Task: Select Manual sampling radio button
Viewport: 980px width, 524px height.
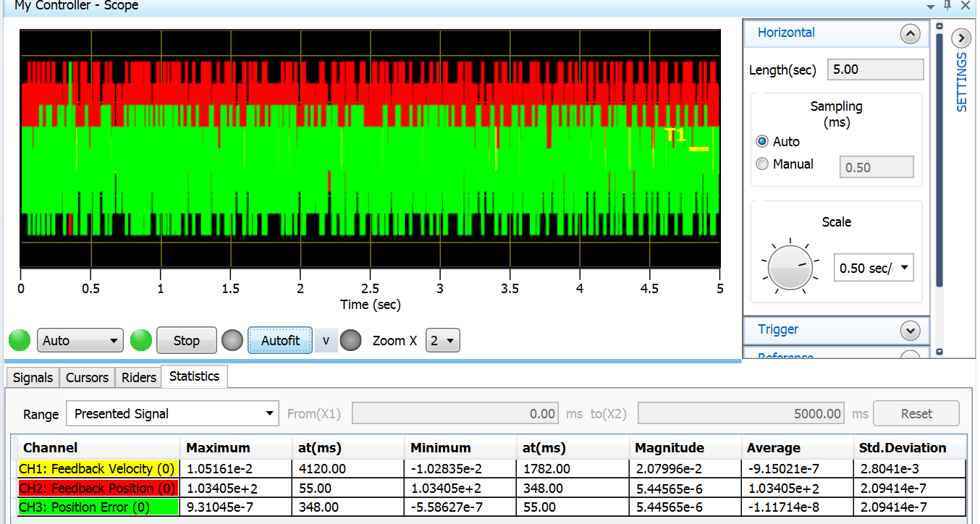Action: coord(761,164)
